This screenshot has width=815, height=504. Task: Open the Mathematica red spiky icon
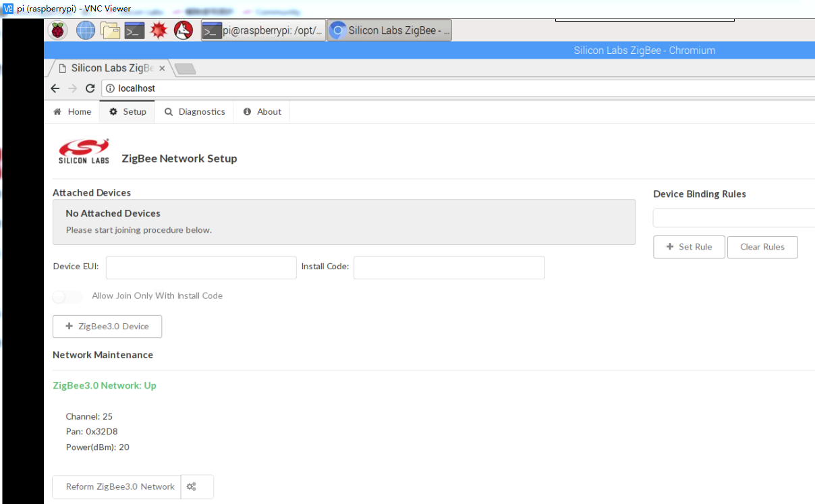(x=159, y=30)
